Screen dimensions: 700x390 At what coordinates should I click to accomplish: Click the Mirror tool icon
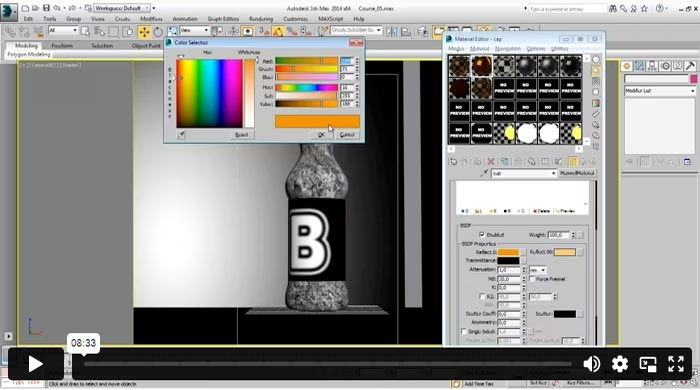click(392, 32)
